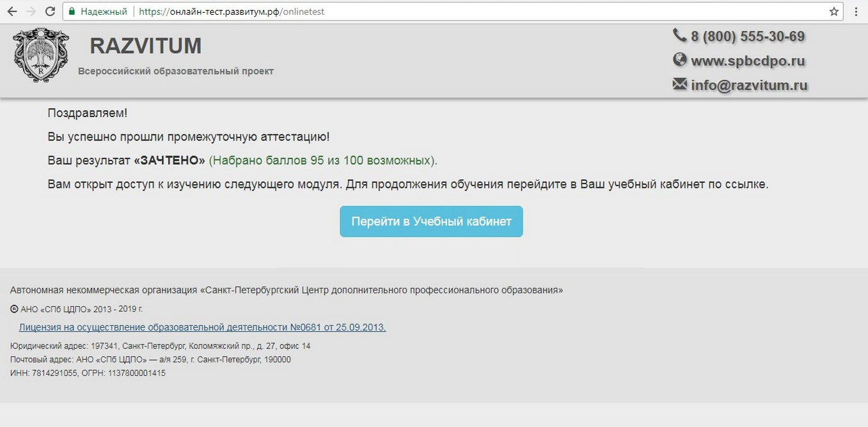Click the email address info@razvitum.ru
The height and width of the screenshot is (427, 868).
click(748, 84)
